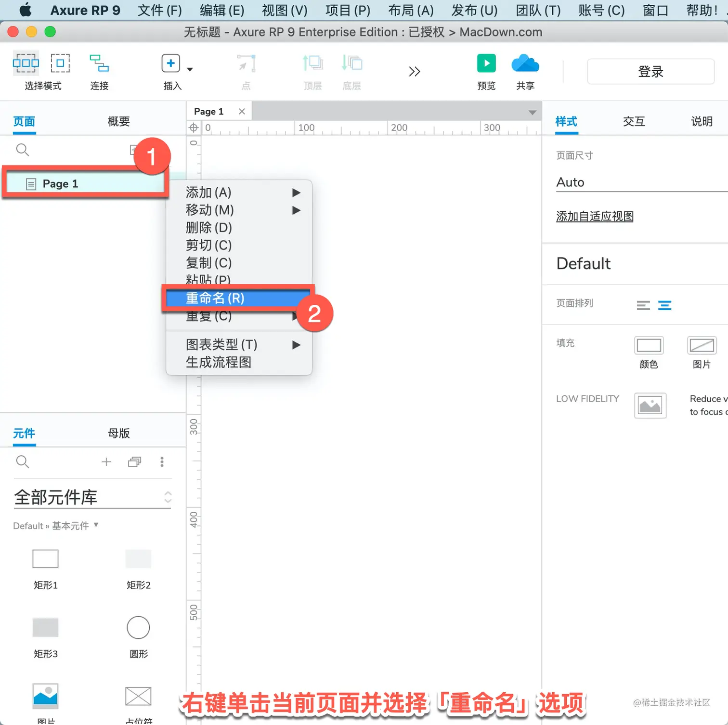Screen dimensions: 728x725
Task: Open the 全部元件库 library dropdown
Action: click(92, 497)
